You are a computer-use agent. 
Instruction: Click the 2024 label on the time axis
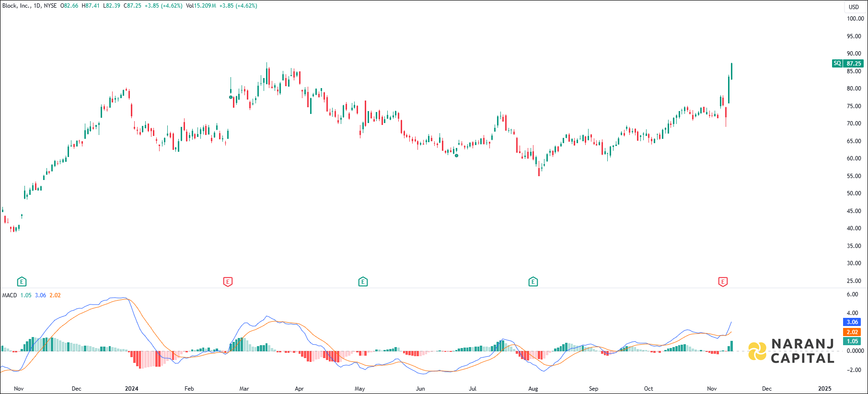pos(131,388)
